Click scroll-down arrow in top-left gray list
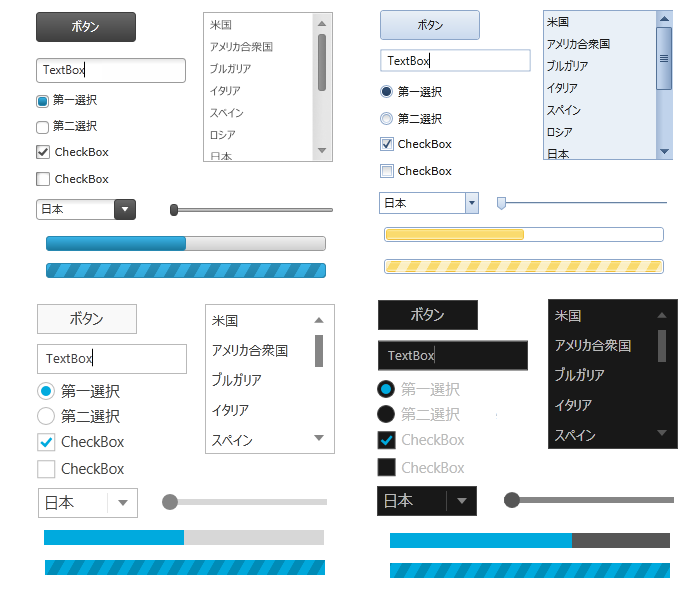 [x=322, y=151]
